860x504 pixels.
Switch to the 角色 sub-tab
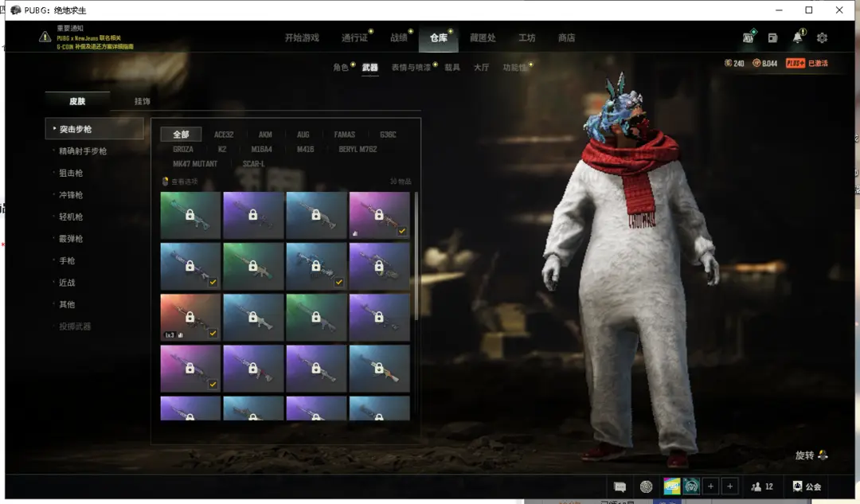[x=341, y=68]
